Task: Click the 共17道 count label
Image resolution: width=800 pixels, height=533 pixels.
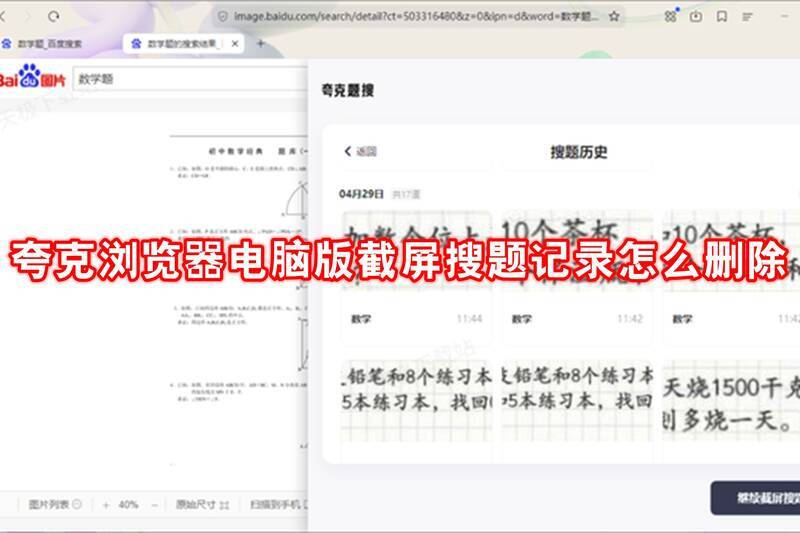Action: tap(406, 194)
